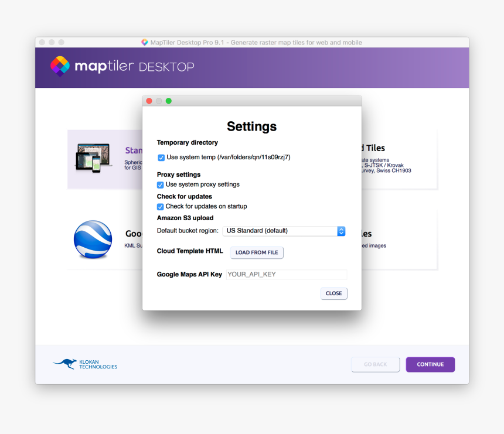Screen dimensions: 504x434
Task: Close the Settings dialog with CLOSE button
Action: tap(333, 293)
